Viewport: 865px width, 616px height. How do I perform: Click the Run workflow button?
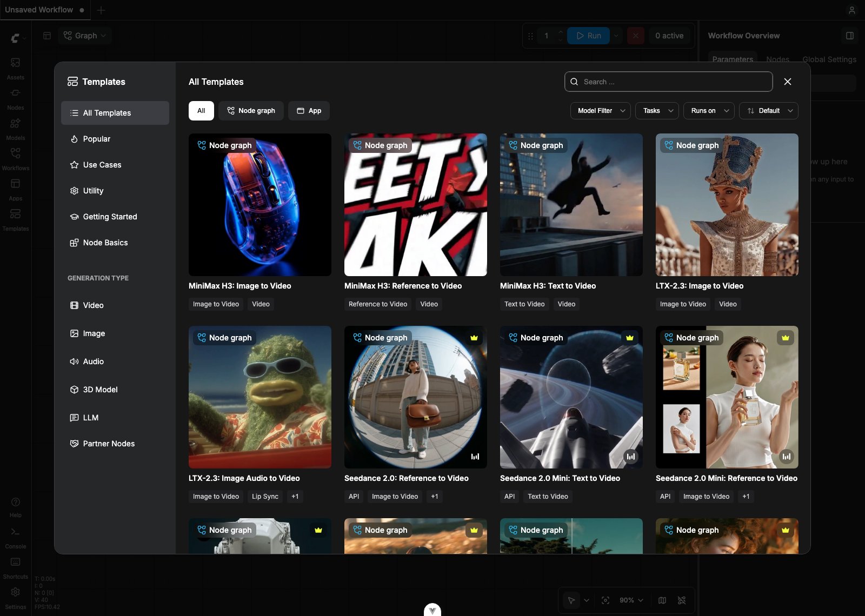(588, 36)
